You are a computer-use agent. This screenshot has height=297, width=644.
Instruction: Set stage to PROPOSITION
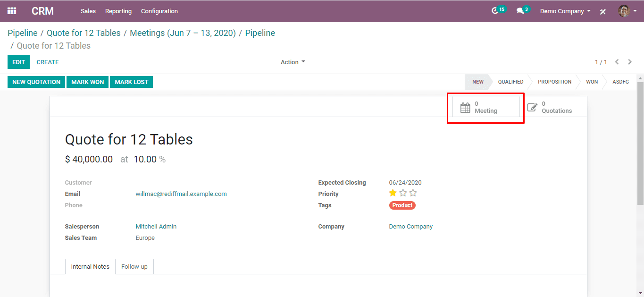coord(554,82)
